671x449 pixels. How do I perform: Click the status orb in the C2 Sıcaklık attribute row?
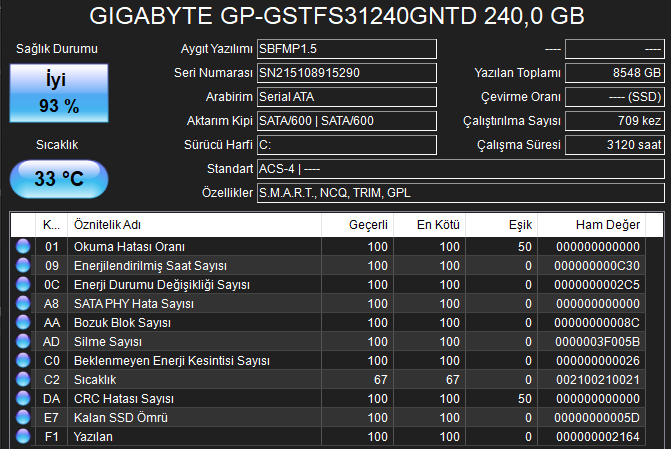(x=23, y=379)
